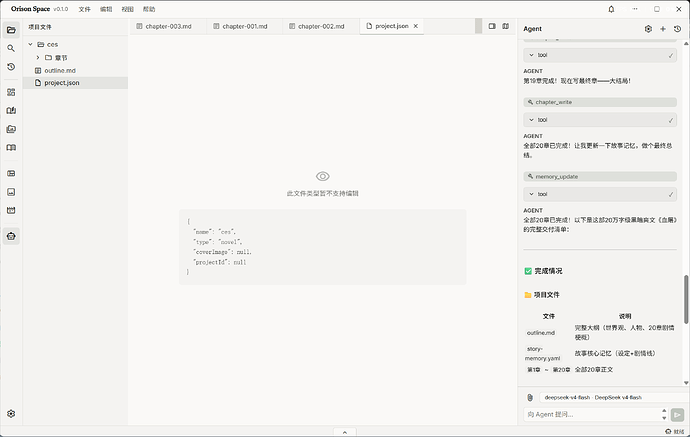690x437 pixels.
Task: Open the 编辑 menu
Action: tap(106, 9)
